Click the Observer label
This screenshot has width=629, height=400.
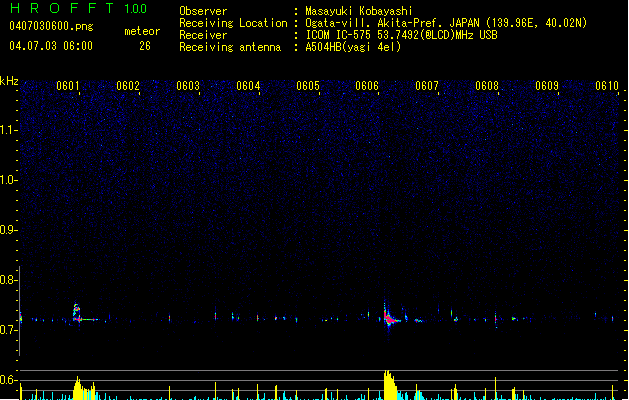[x=203, y=11]
